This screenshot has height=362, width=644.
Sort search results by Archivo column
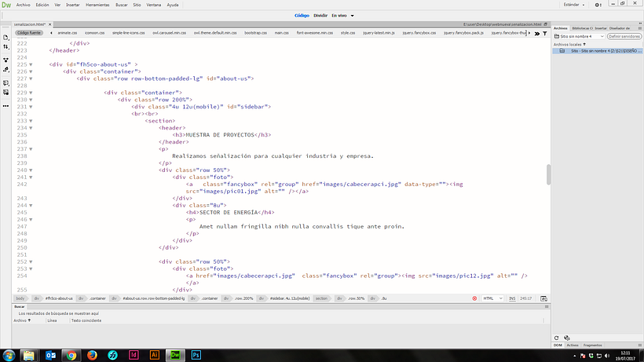pos(22,320)
